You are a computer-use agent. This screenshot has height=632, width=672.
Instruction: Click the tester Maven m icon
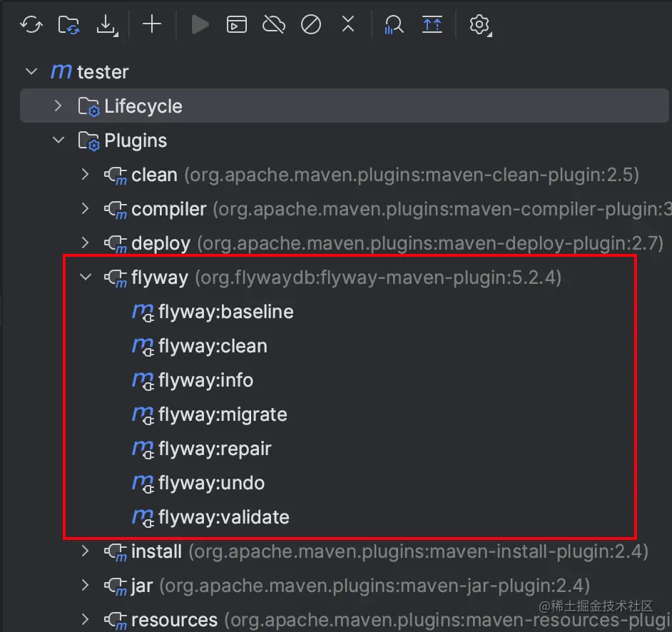[x=61, y=71]
